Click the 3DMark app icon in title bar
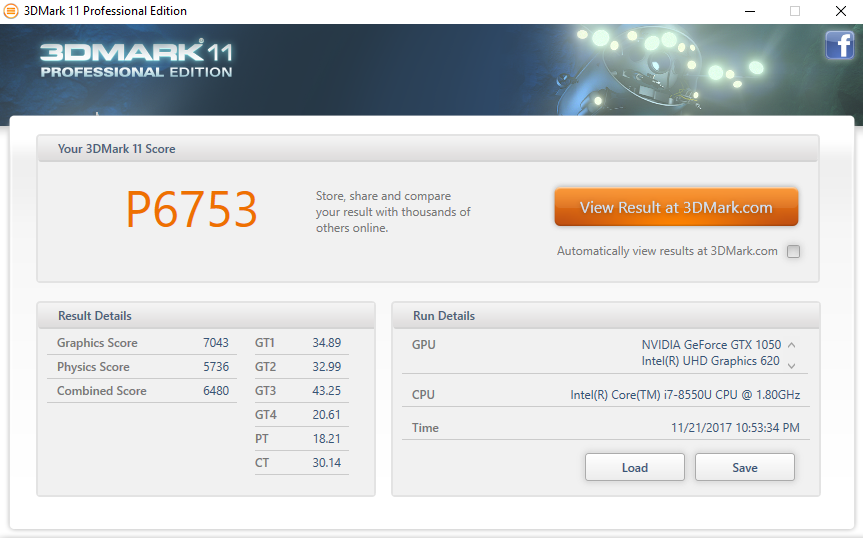This screenshot has width=863, height=538. pos(10,11)
